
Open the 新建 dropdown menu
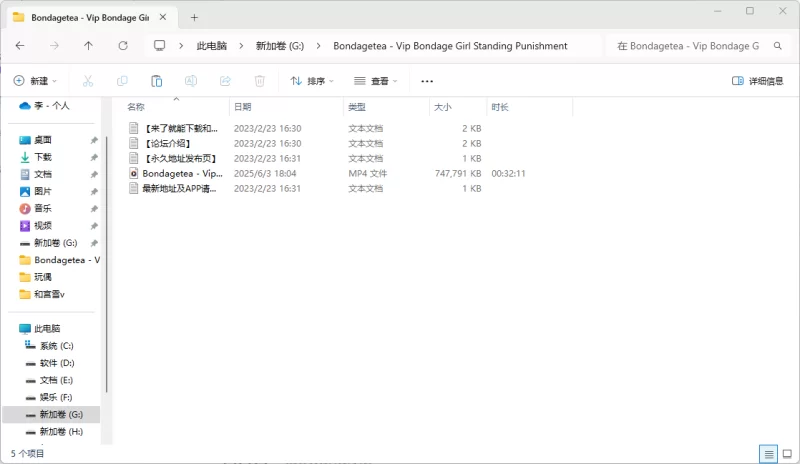[35, 81]
